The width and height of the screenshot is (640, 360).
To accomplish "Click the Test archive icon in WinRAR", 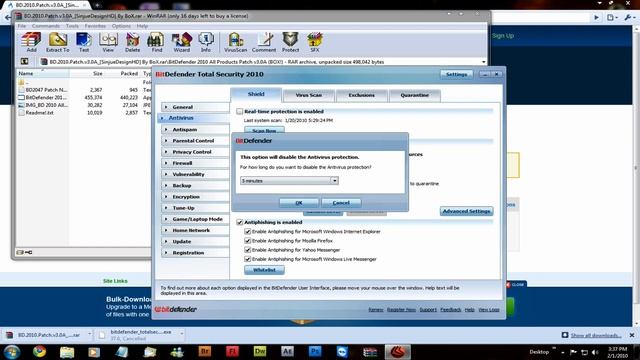I will [x=84, y=42].
